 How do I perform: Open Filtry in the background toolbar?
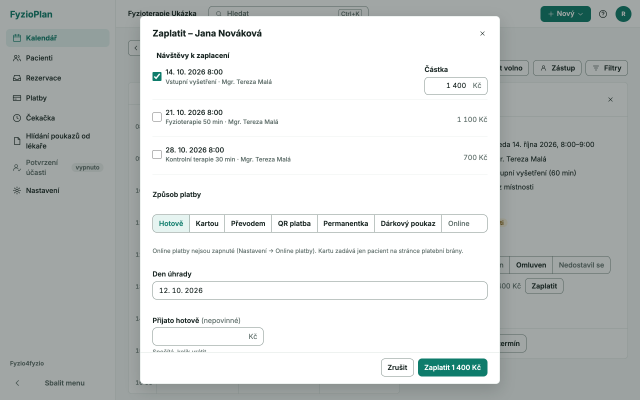point(607,68)
